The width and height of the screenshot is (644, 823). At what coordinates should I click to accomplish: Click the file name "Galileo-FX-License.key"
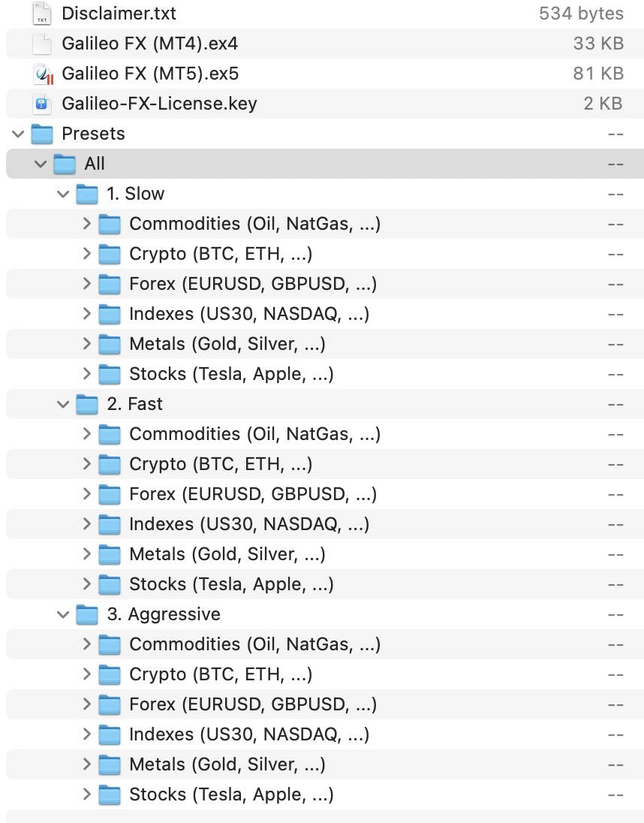[159, 104]
